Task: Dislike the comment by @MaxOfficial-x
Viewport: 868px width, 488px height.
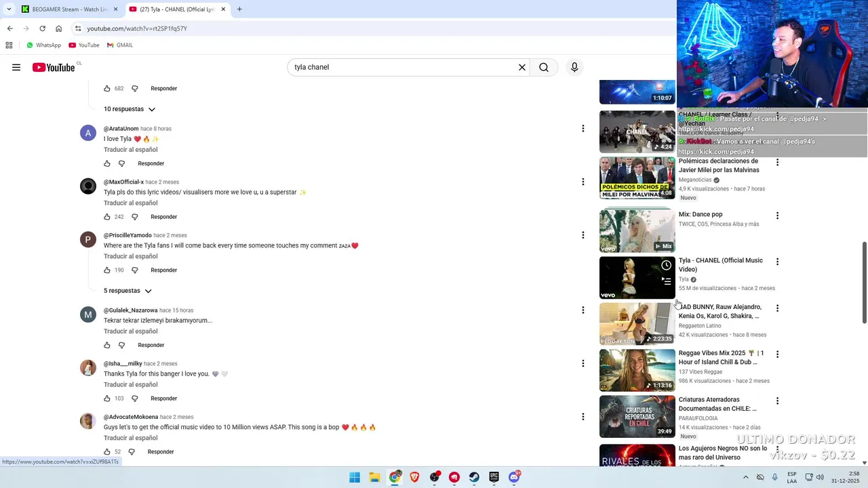Action: click(134, 217)
